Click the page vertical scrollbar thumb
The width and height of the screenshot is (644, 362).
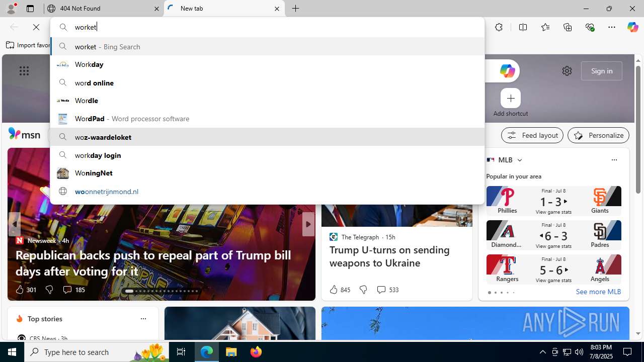point(638,129)
